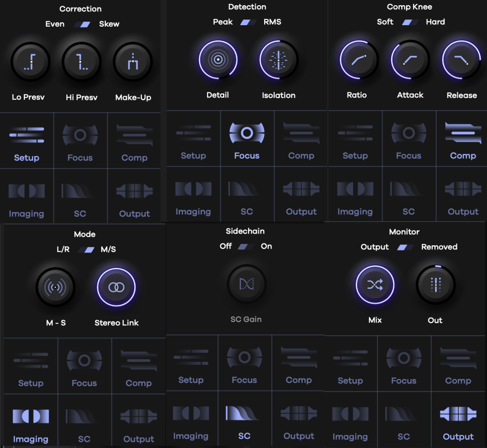Click the Isolation knob icon

pyautogui.click(x=278, y=60)
